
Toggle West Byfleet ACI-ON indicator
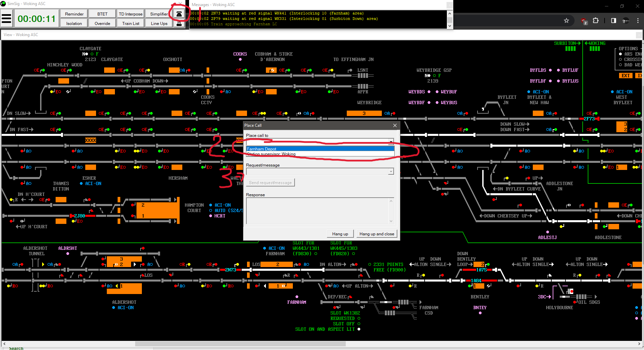(612, 92)
